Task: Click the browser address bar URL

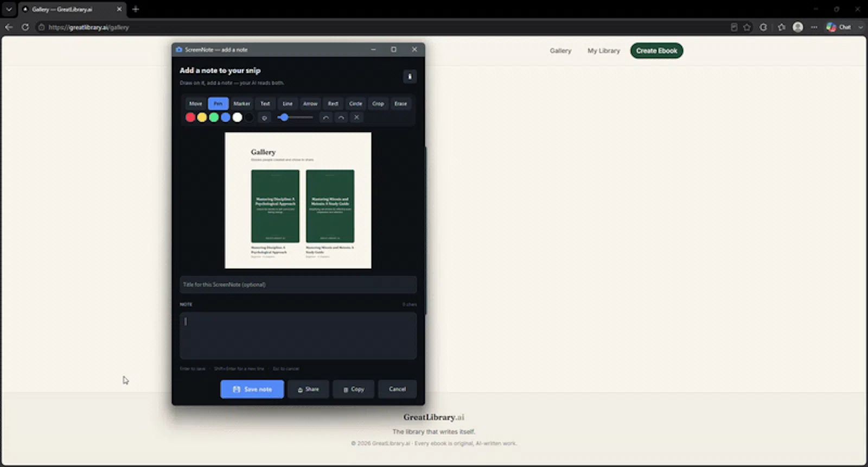Action: [x=88, y=27]
